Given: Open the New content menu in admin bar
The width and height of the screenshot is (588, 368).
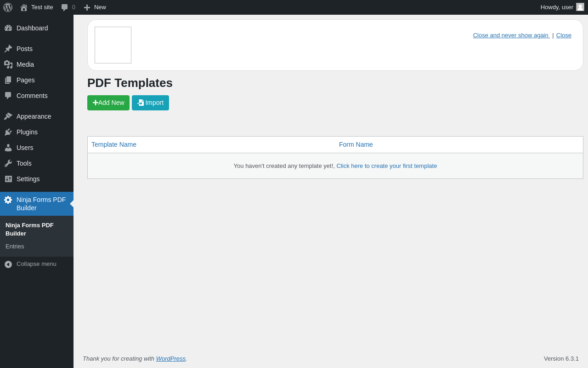Looking at the screenshot, I should 95,7.
